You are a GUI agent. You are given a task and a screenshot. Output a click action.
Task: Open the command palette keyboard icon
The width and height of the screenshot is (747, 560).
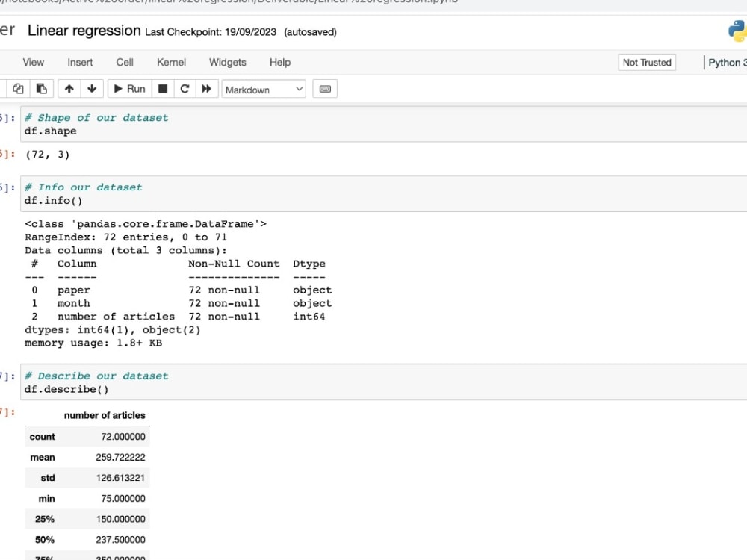pos(325,89)
